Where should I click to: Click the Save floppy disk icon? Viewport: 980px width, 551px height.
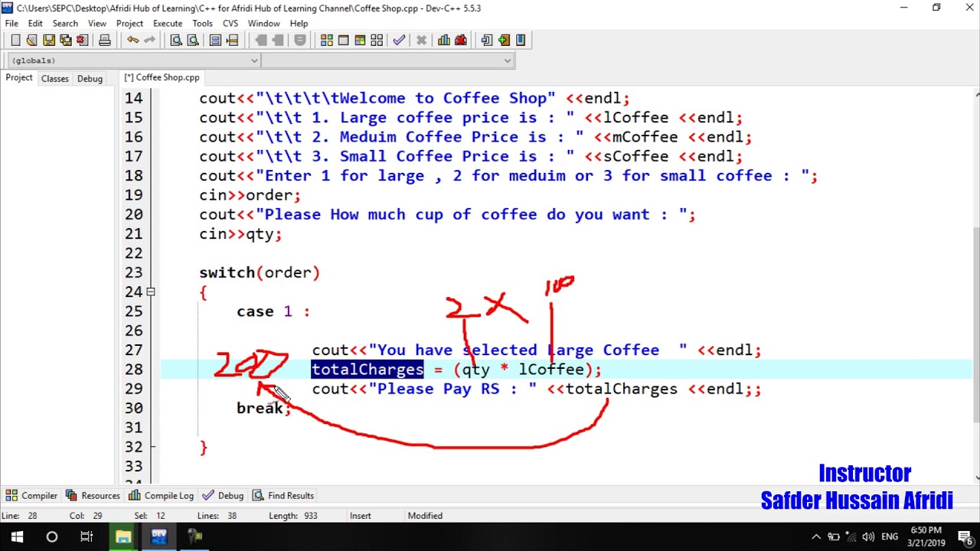49,40
